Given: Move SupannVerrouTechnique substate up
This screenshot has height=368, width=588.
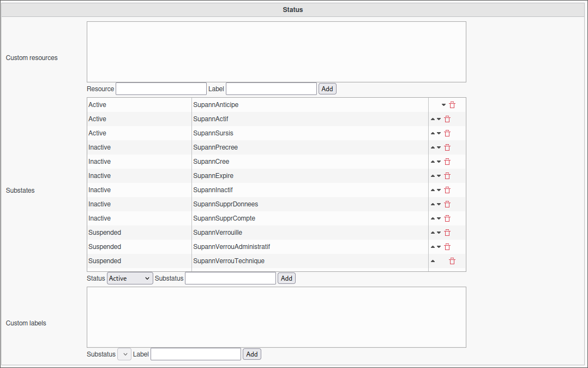Looking at the screenshot, I should point(433,261).
